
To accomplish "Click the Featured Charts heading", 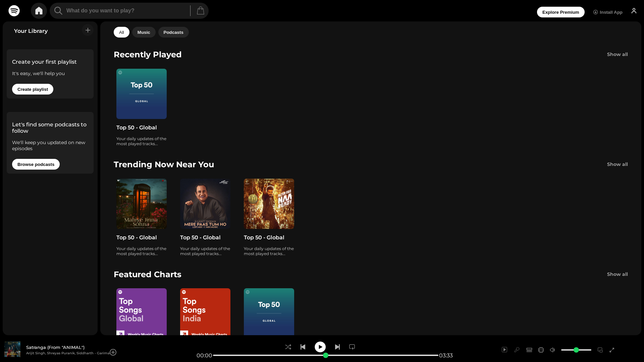I will (x=148, y=274).
